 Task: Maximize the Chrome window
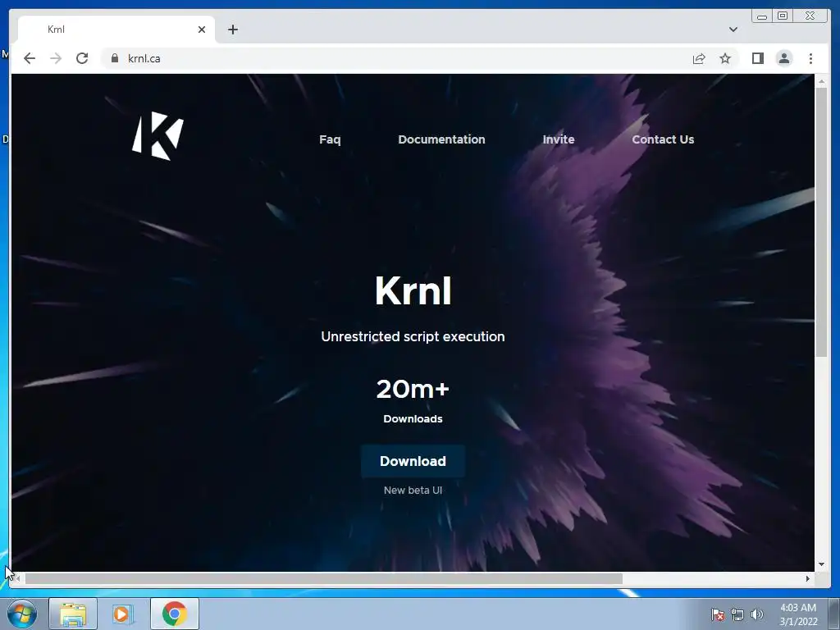[783, 16]
